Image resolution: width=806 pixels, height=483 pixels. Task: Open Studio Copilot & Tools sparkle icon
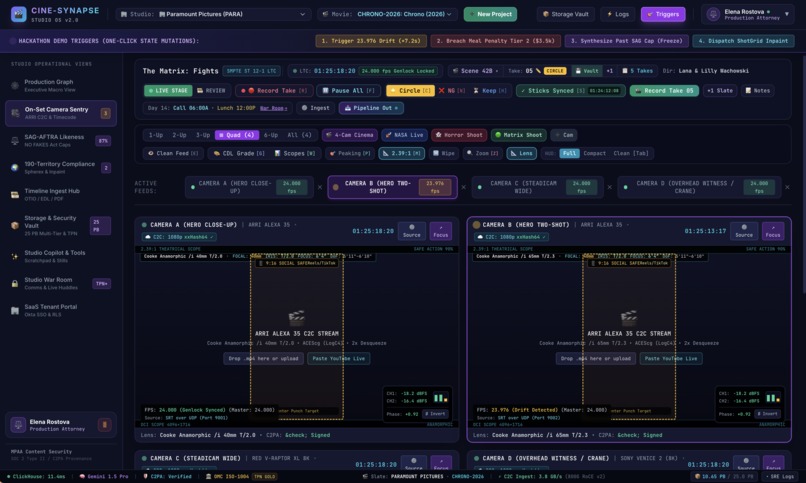point(15,256)
